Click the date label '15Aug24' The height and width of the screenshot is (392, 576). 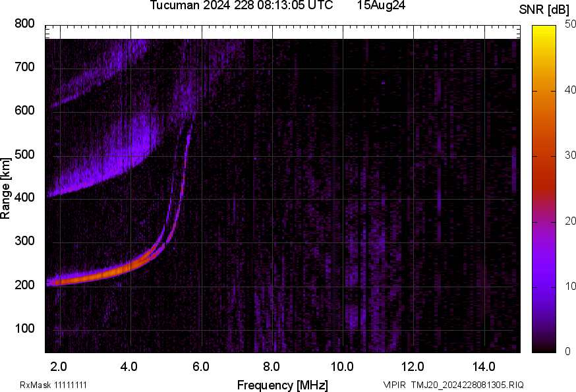coord(381,5)
